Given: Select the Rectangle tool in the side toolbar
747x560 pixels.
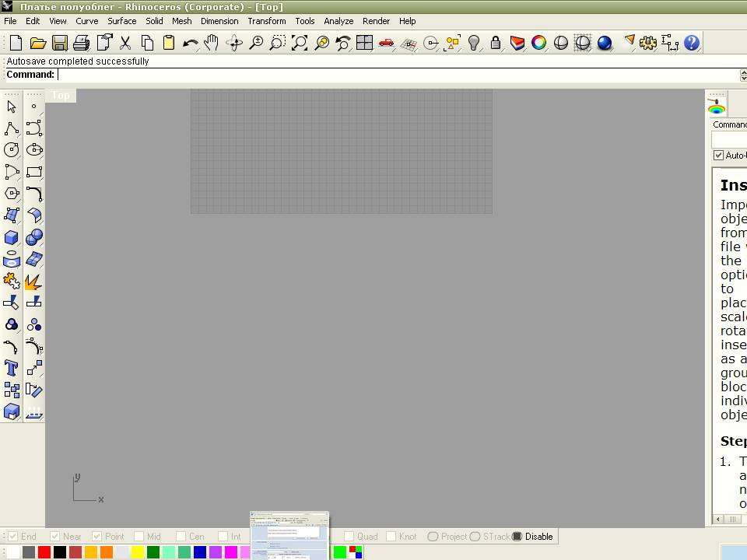Looking at the screenshot, I should click(x=34, y=171).
